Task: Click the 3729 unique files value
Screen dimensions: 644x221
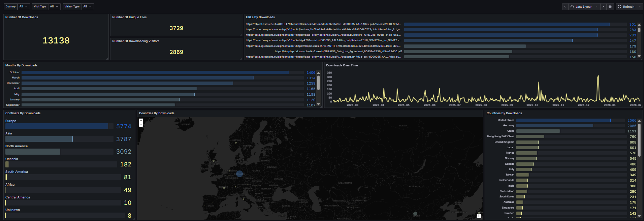Action: 176,28
